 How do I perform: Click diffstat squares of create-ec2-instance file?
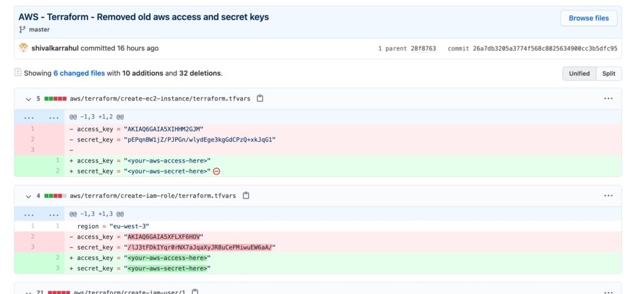click(x=55, y=99)
